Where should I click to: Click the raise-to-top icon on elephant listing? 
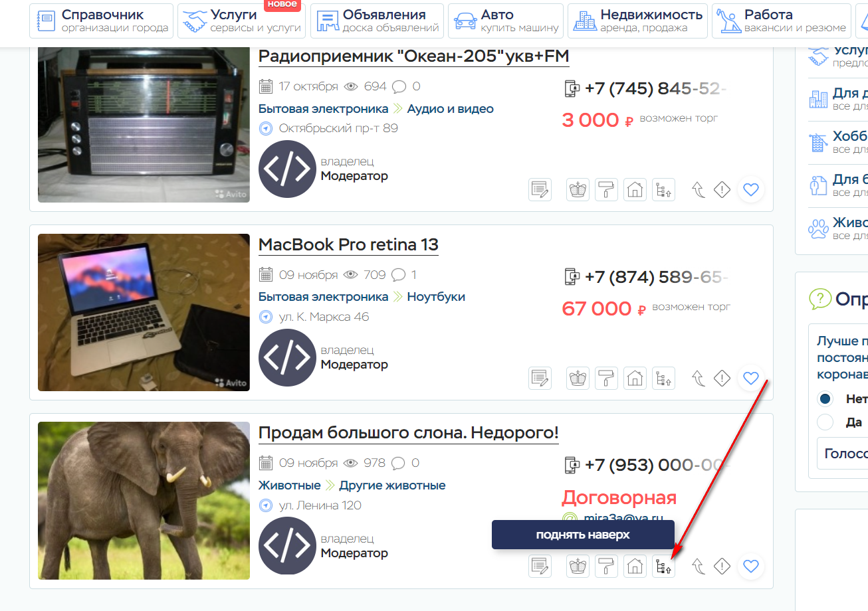coord(663,567)
